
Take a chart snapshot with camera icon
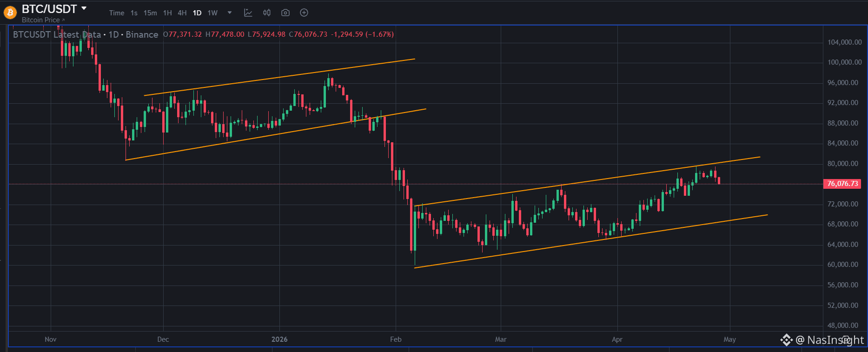tap(285, 13)
